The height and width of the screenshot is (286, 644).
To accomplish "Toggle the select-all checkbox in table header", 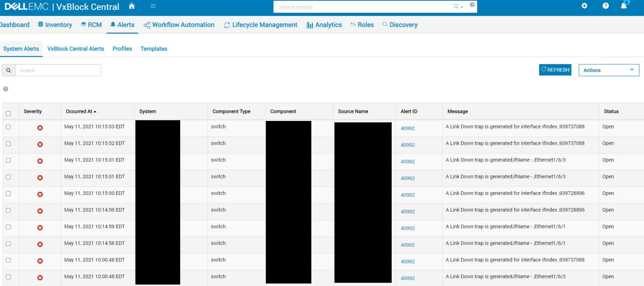I will [9, 113].
